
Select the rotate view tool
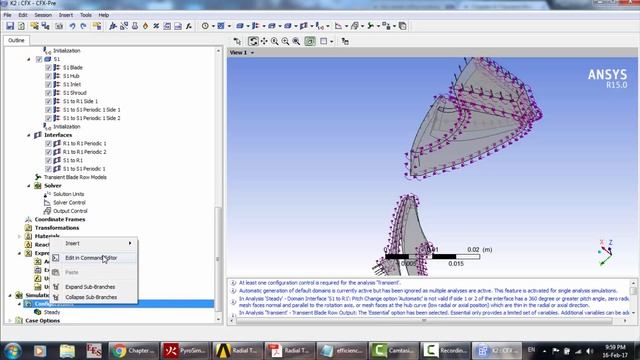(253, 41)
